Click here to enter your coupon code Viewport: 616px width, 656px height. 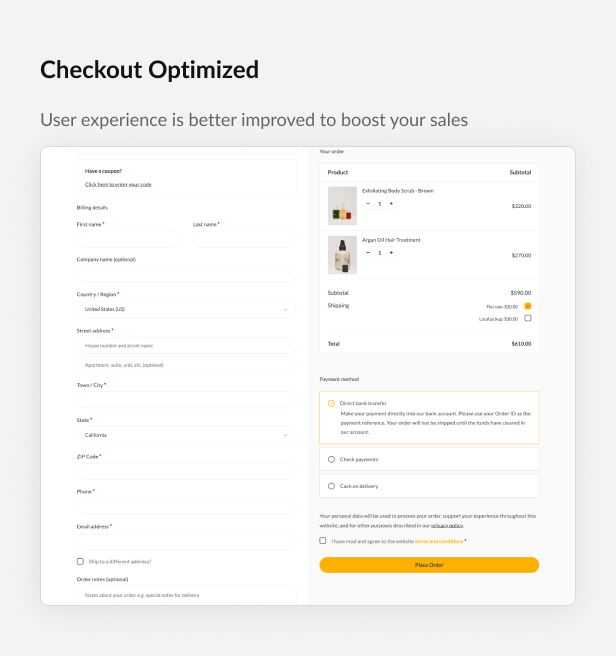[118, 184]
